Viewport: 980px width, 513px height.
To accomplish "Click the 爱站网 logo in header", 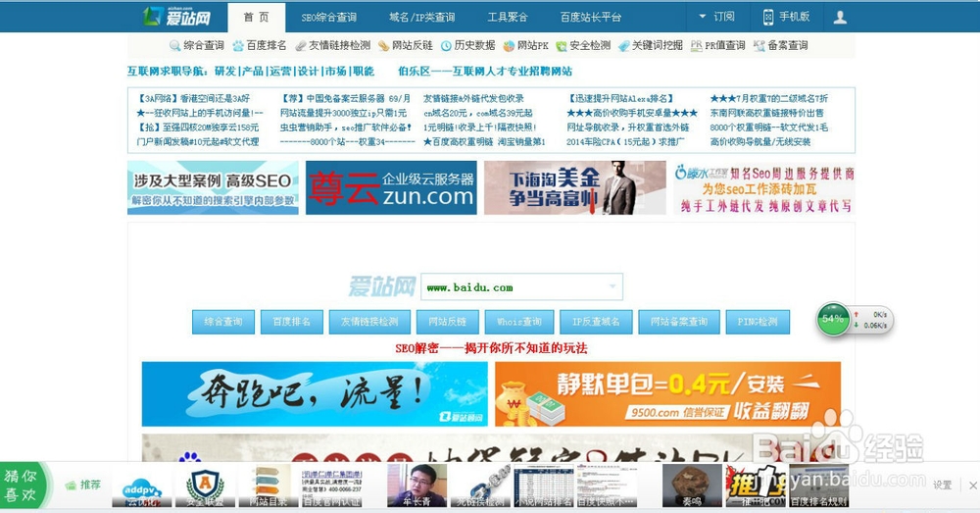I will tap(176, 17).
